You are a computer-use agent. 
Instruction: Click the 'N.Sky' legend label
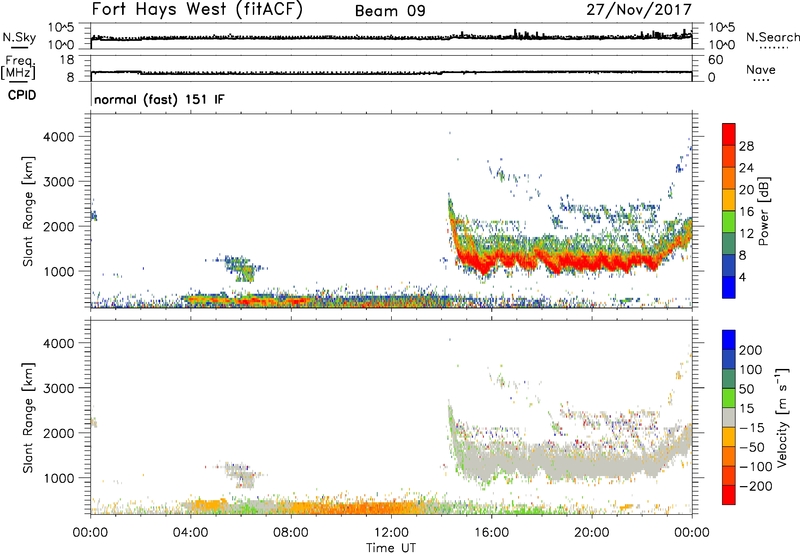coord(19,37)
